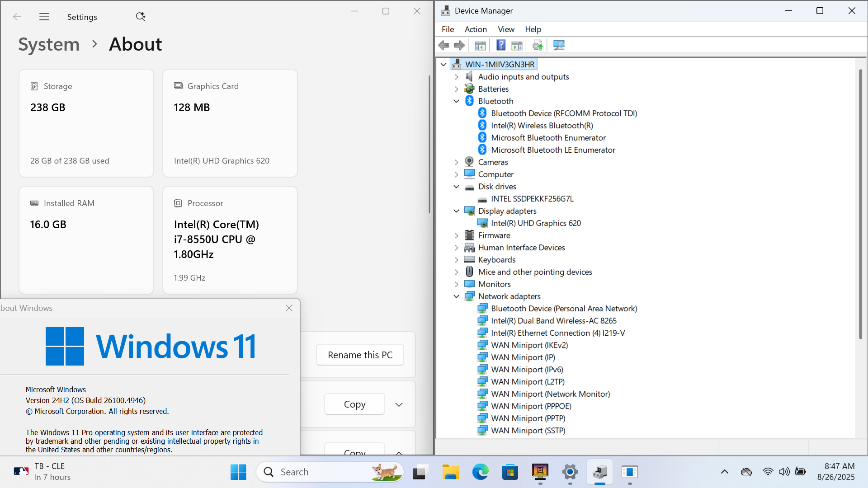Viewport: 868px width, 488px height.
Task: Expand the dropdown chevron beside the Copy button
Action: click(399, 404)
